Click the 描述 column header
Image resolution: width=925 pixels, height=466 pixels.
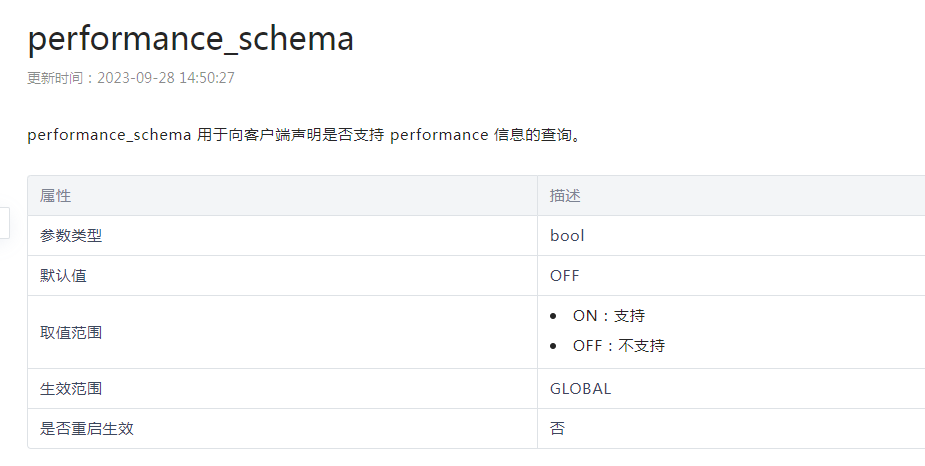click(565, 196)
